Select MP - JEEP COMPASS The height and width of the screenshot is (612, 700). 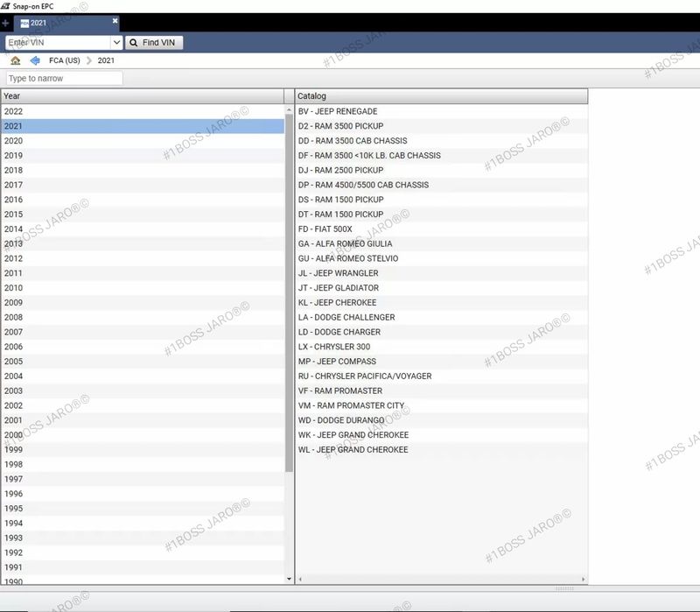click(x=441, y=361)
